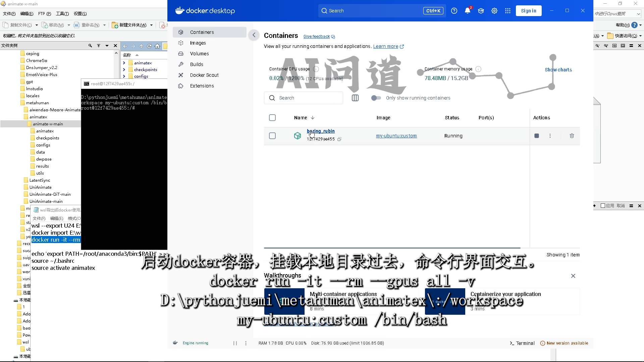
Task: Collapse the Docker sidebar with chevron
Action: pos(254,35)
